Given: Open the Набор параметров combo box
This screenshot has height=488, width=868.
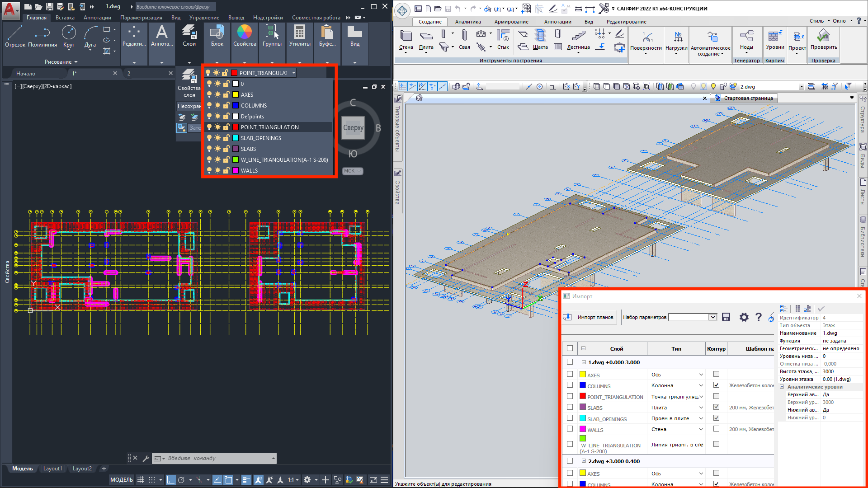Looking at the screenshot, I should pyautogui.click(x=712, y=317).
